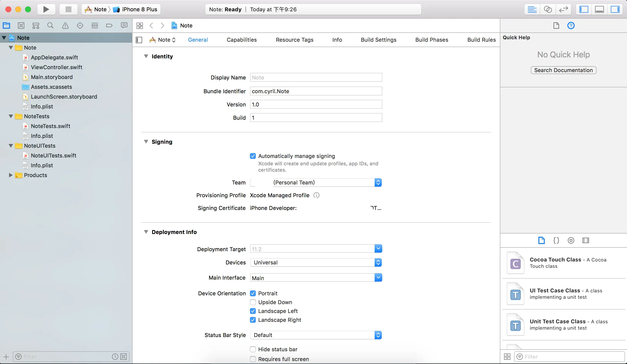Open the Issue navigator warning icon
Image resolution: width=627 pixels, height=364 pixels.
(65, 26)
